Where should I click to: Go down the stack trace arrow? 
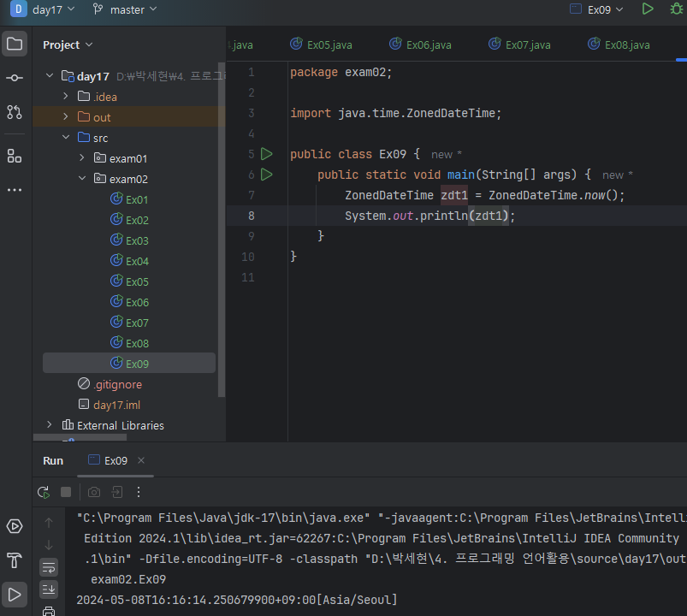[49, 546]
